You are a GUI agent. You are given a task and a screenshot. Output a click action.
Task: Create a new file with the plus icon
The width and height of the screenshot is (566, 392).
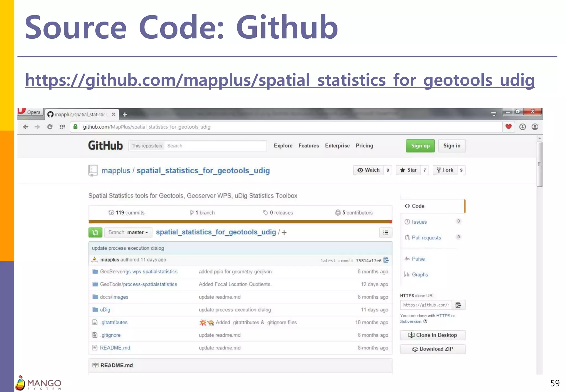[x=284, y=232]
